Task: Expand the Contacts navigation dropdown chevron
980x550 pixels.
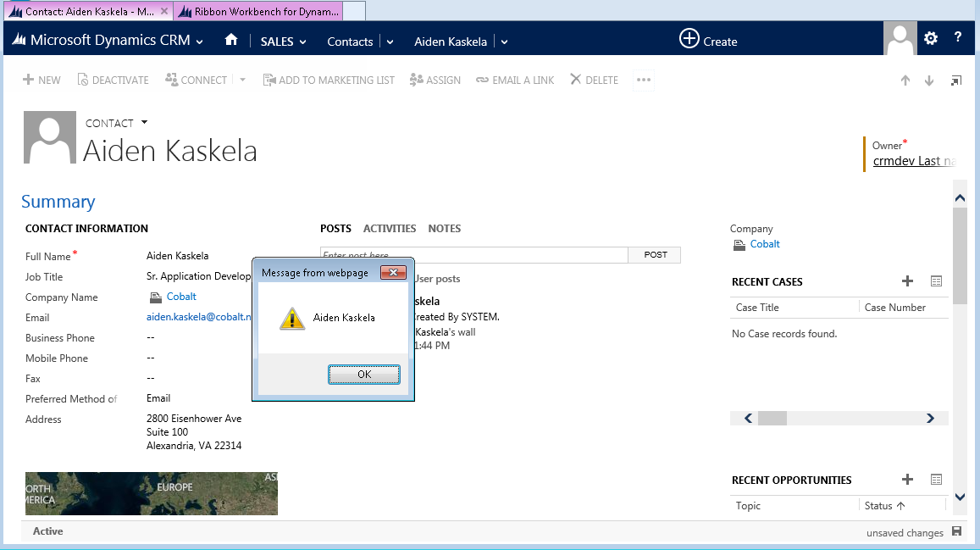Action: click(x=390, y=42)
